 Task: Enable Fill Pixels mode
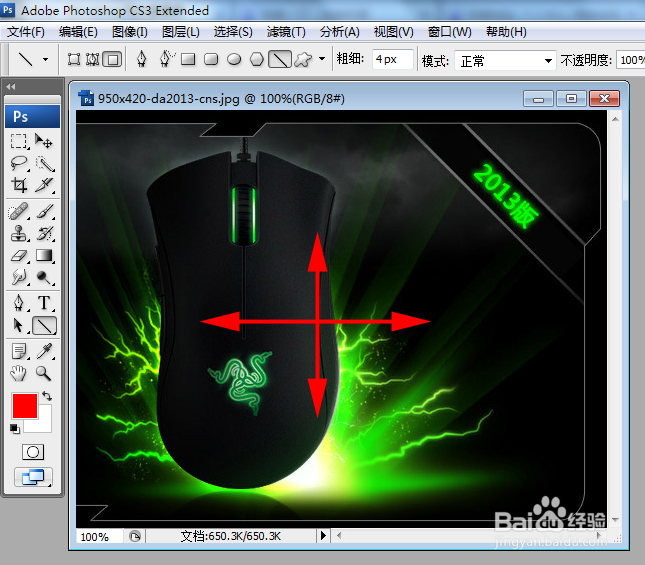click(112, 59)
